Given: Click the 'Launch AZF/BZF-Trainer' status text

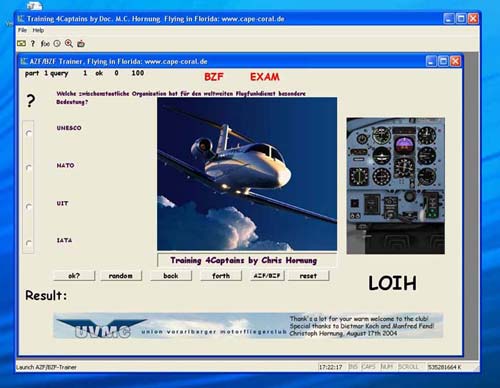Looking at the screenshot, I should pyautogui.click(x=46, y=367).
